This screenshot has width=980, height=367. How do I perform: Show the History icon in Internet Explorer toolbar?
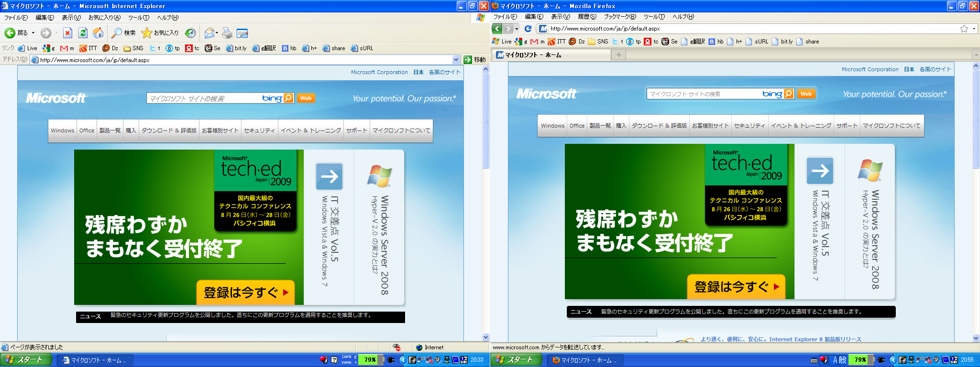(190, 33)
